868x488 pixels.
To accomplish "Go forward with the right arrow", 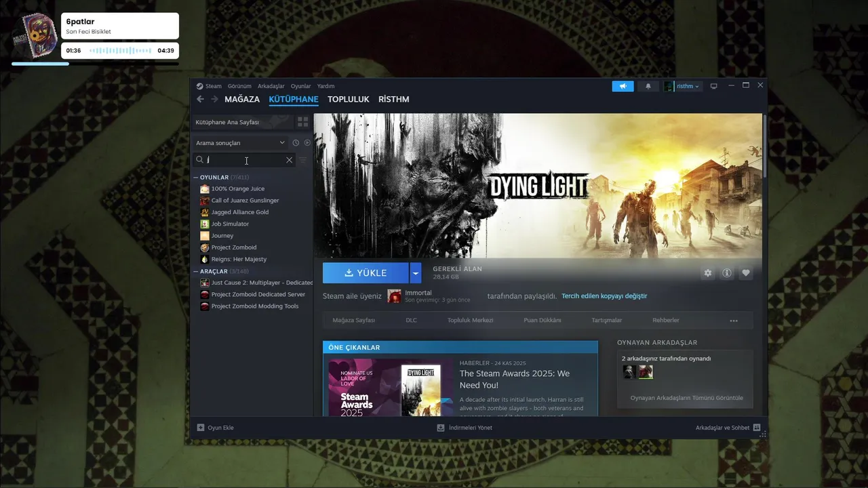I will 214,99.
